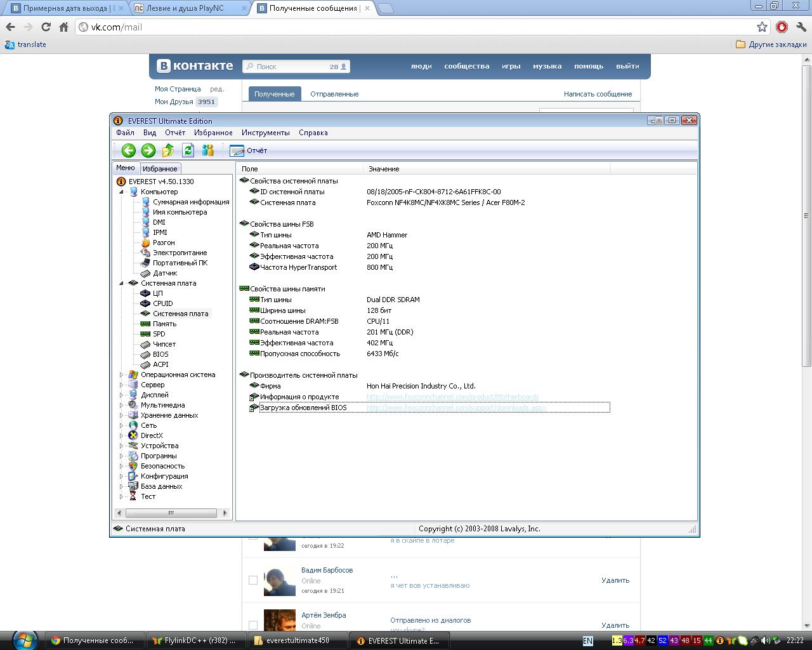Click Windows Start orb
Viewport: 812px width, 650px height.
[24, 640]
